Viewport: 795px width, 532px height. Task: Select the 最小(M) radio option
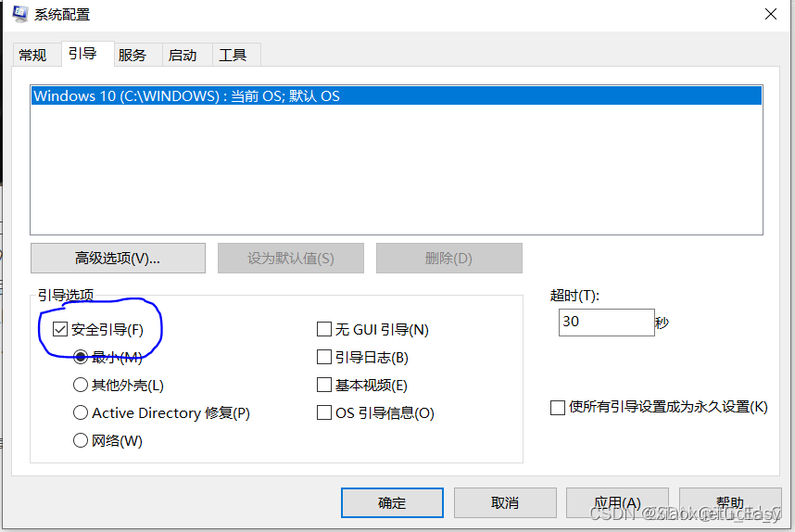coord(81,357)
